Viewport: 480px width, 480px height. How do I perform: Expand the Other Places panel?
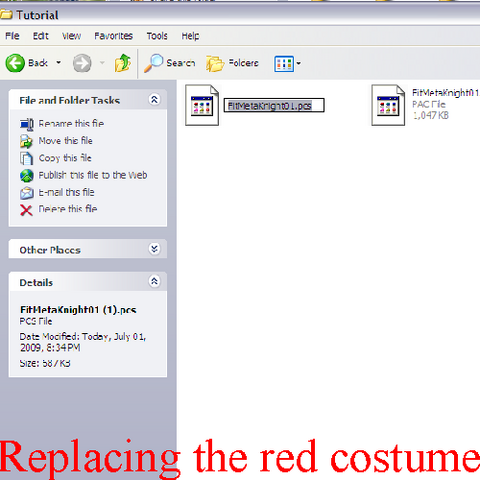click(154, 249)
